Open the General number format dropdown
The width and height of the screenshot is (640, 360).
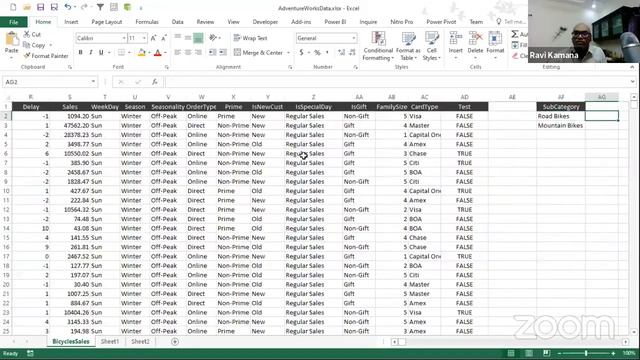353,38
